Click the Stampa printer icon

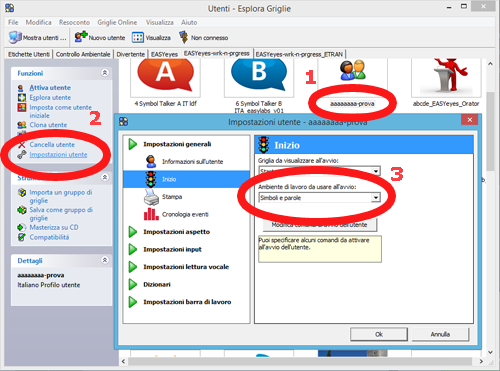coord(151,197)
